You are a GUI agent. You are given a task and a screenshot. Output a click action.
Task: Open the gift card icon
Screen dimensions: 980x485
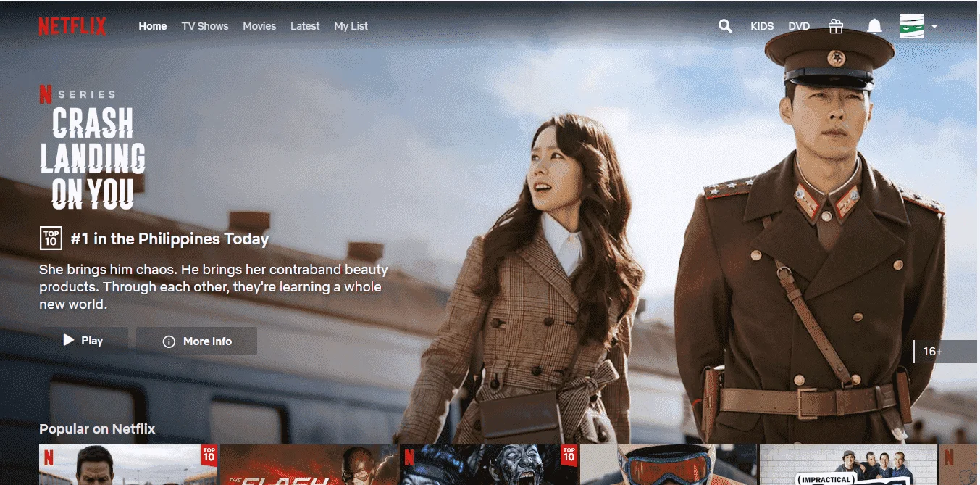[836, 26]
